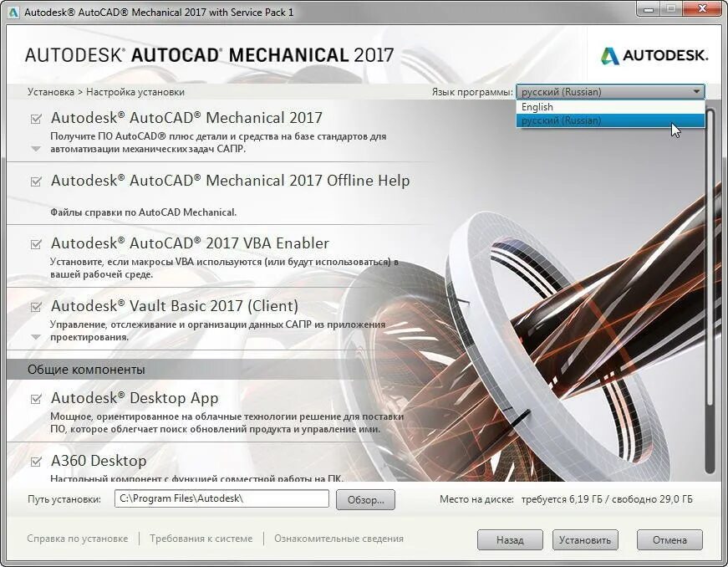Viewport: 728px width, 567px height.
Task: Click the Установить button
Action: point(584,539)
